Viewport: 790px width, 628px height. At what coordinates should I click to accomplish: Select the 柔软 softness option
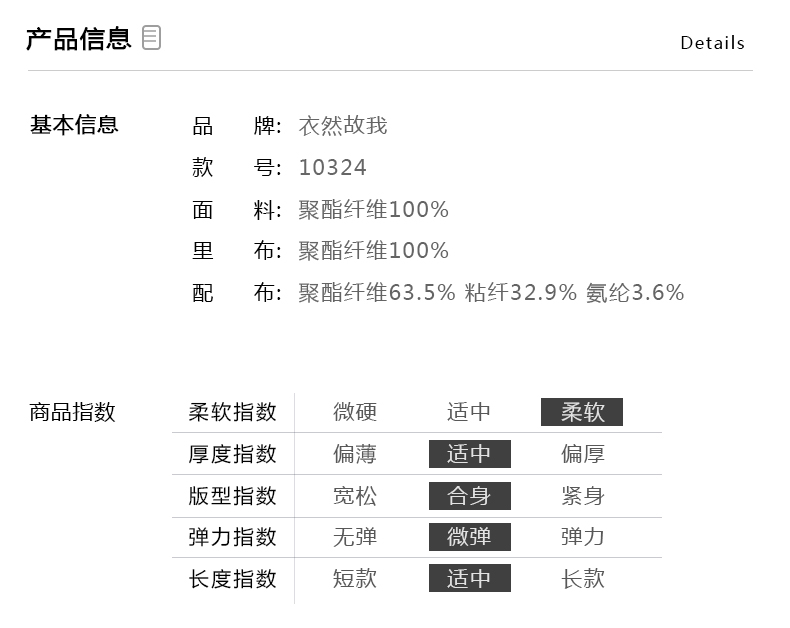click(582, 412)
